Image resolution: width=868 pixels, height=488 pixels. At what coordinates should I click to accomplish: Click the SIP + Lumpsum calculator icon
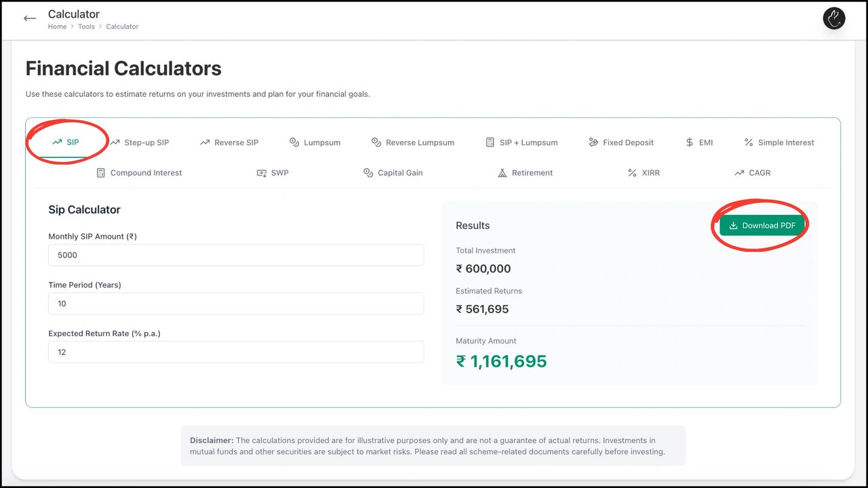[490, 142]
